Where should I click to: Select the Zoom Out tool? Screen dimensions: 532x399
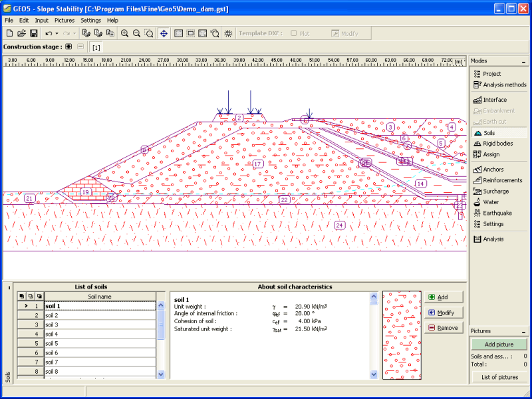tap(136, 34)
